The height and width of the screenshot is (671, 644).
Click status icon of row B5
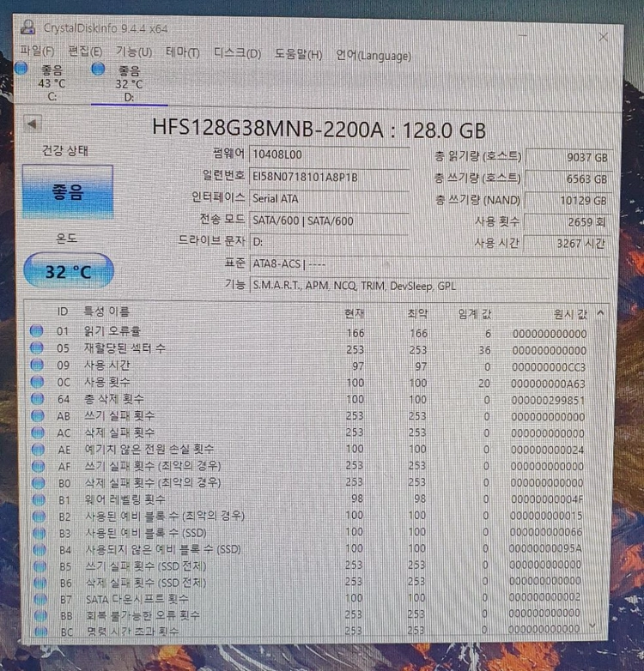[39, 566]
